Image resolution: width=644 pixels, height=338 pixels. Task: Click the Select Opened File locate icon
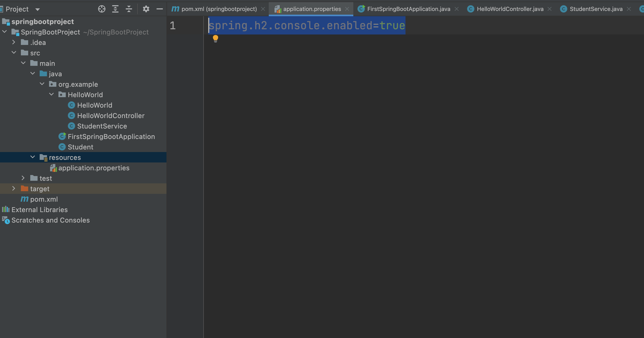pyautogui.click(x=102, y=9)
